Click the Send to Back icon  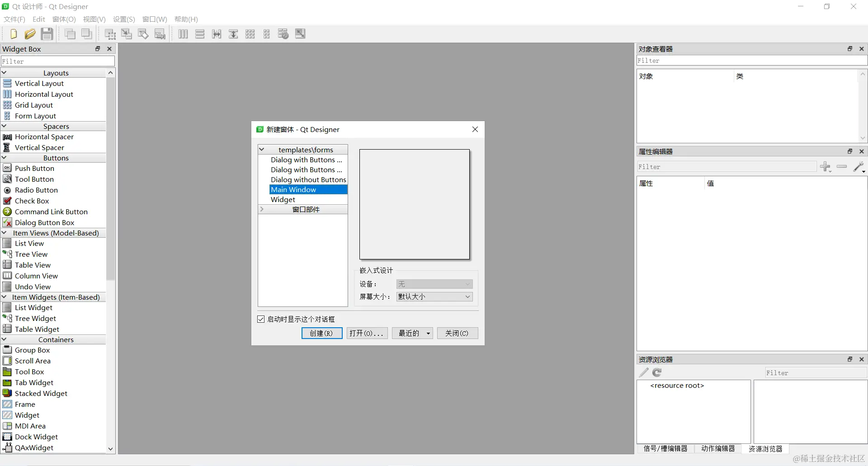[x=70, y=34]
